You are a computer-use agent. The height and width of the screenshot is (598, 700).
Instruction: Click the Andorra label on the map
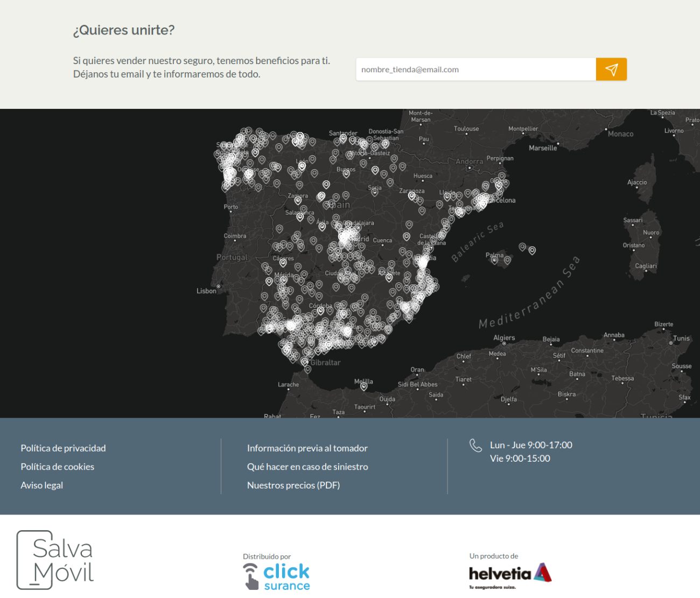(470, 162)
